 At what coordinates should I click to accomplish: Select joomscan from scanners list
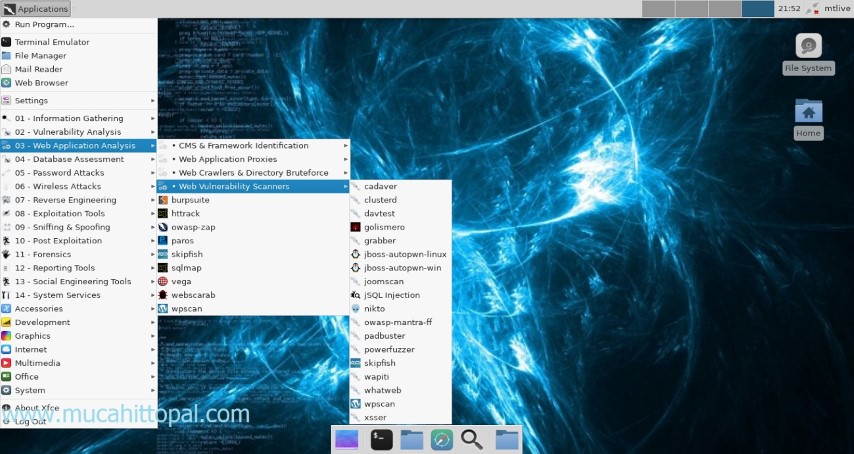point(400,281)
